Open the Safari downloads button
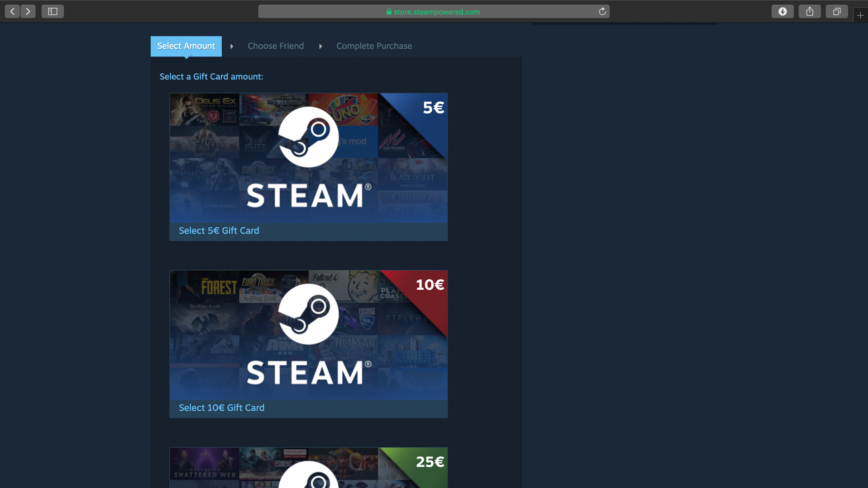Viewport: 868px width, 488px height. 783,12
